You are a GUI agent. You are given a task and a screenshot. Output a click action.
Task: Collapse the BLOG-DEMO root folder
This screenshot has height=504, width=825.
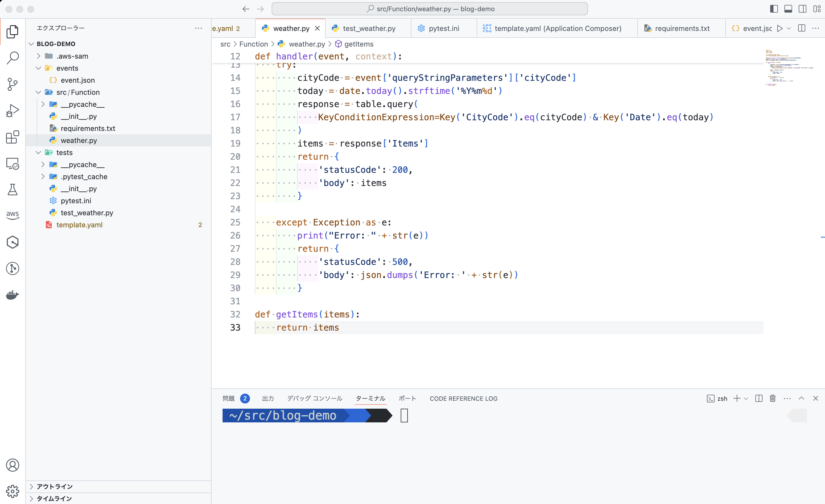point(32,44)
